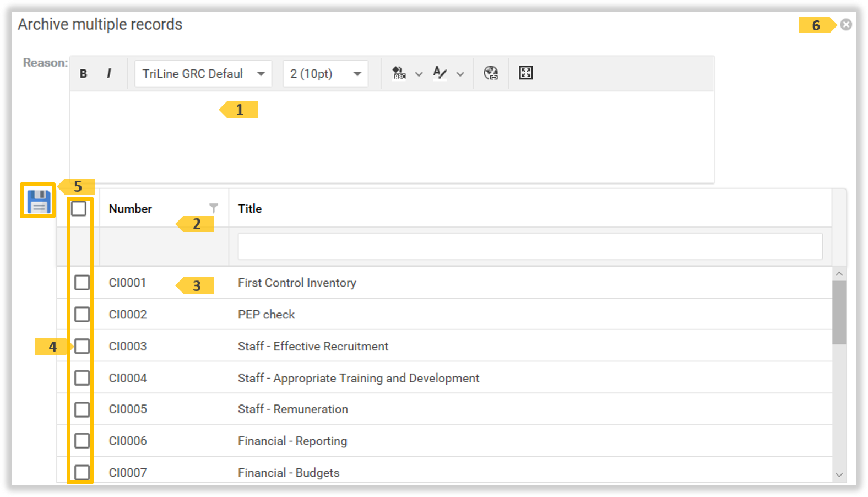Toggle italic text formatting
The width and height of the screenshot is (868, 497).
coord(109,73)
